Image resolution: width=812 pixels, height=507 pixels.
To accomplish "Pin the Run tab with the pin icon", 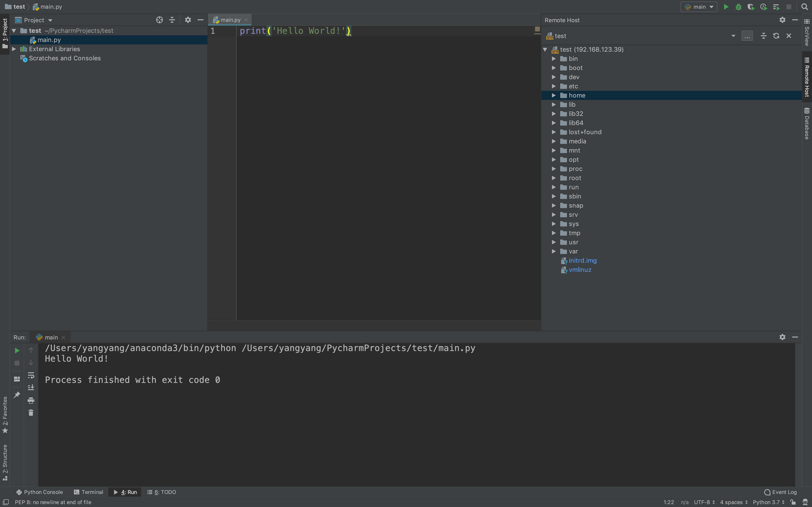I will point(16,395).
